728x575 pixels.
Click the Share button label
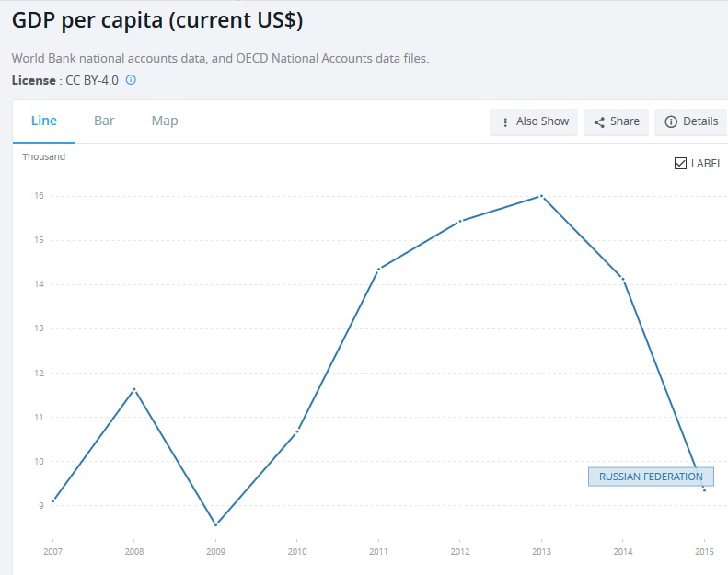coord(624,121)
